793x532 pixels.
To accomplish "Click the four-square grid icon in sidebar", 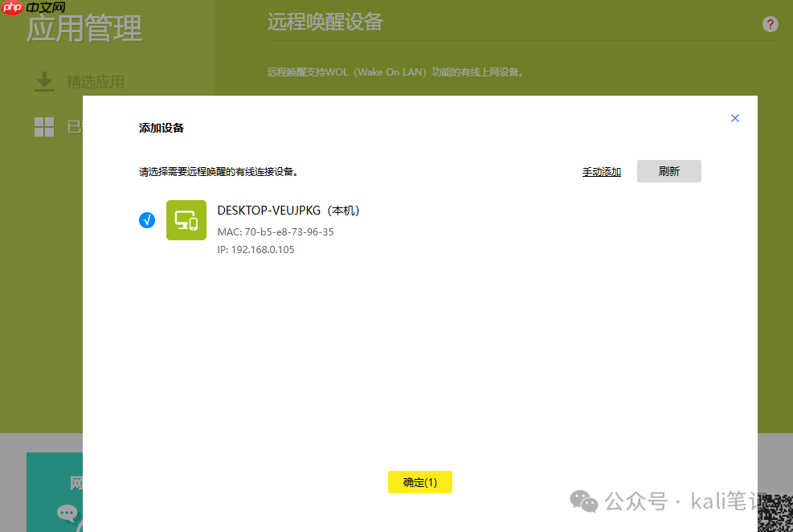I will [44, 126].
